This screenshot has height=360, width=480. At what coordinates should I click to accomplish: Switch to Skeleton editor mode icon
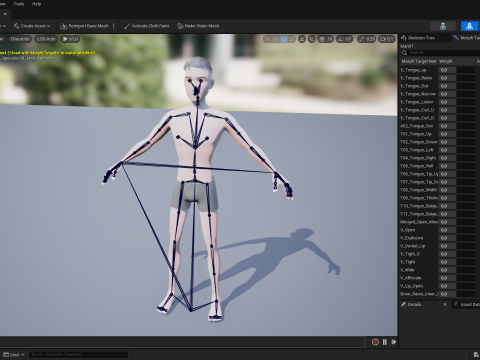[443, 26]
